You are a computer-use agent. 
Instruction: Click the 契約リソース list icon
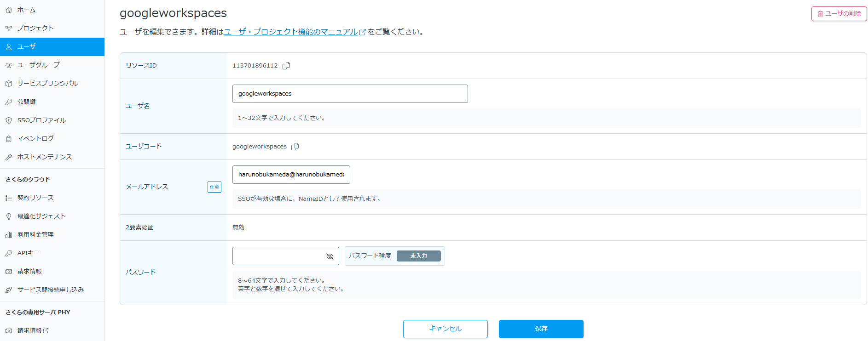[x=9, y=198]
